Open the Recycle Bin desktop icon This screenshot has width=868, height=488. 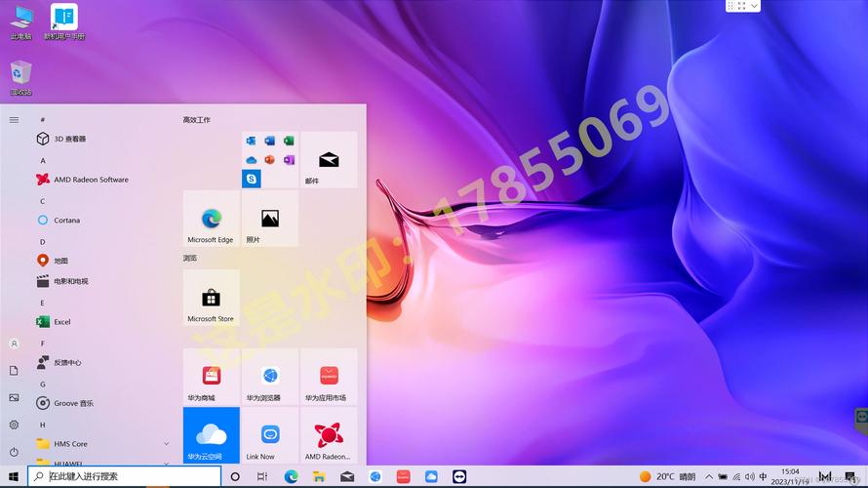pyautogui.click(x=20, y=74)
